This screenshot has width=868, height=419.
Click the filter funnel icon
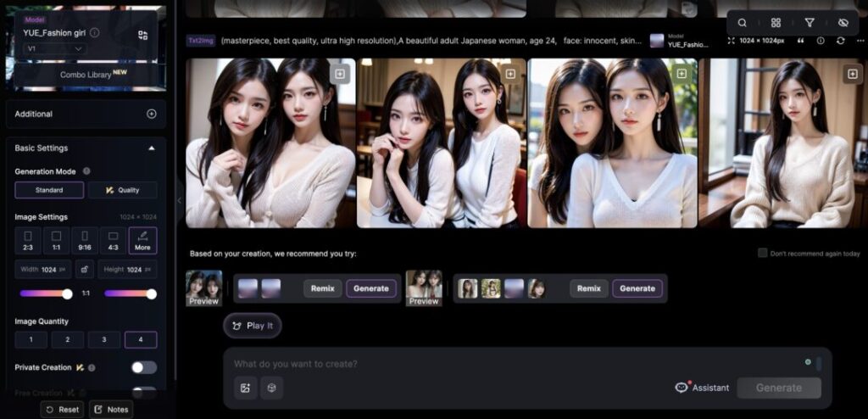pyautogui.click(x=810, y=23)
